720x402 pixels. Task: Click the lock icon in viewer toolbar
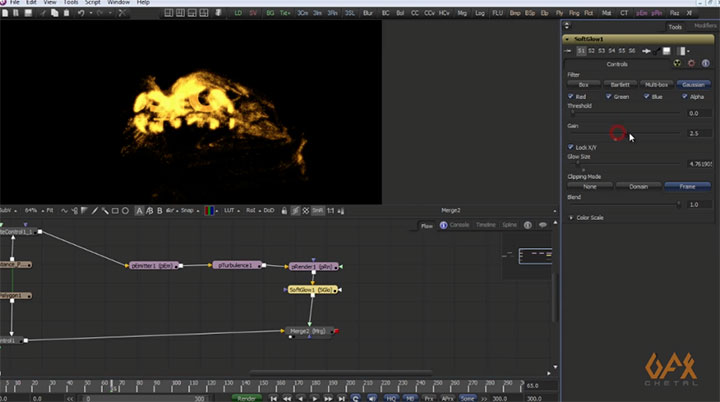(284, 210)
